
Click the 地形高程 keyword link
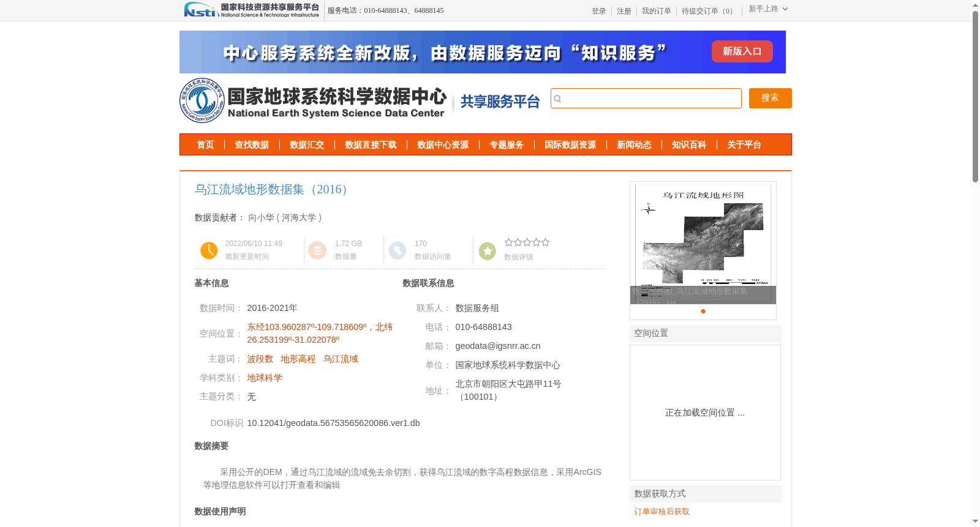pyautogui.click(x=298, y=359)
